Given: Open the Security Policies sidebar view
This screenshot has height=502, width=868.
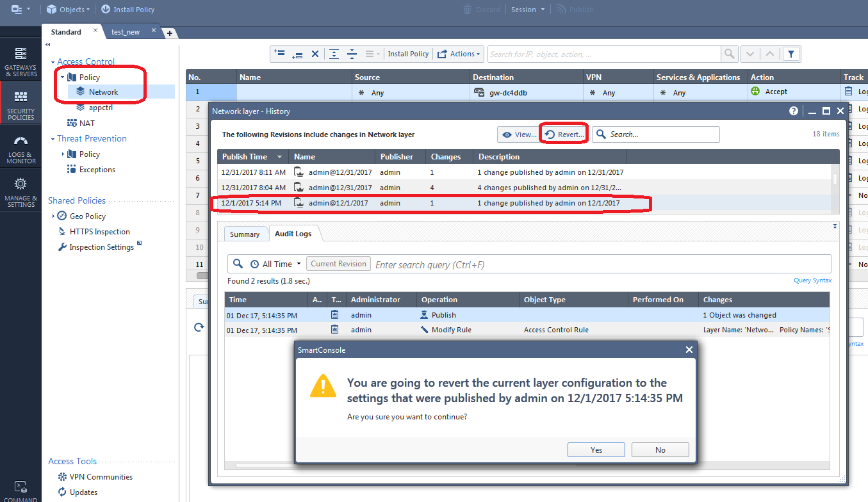Looking at the screenshot, I should click(20, 105).
